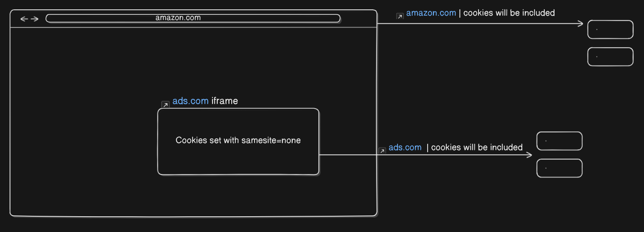
Task: Follow the ads.com link above the iframe box
Action: point(190,101)
